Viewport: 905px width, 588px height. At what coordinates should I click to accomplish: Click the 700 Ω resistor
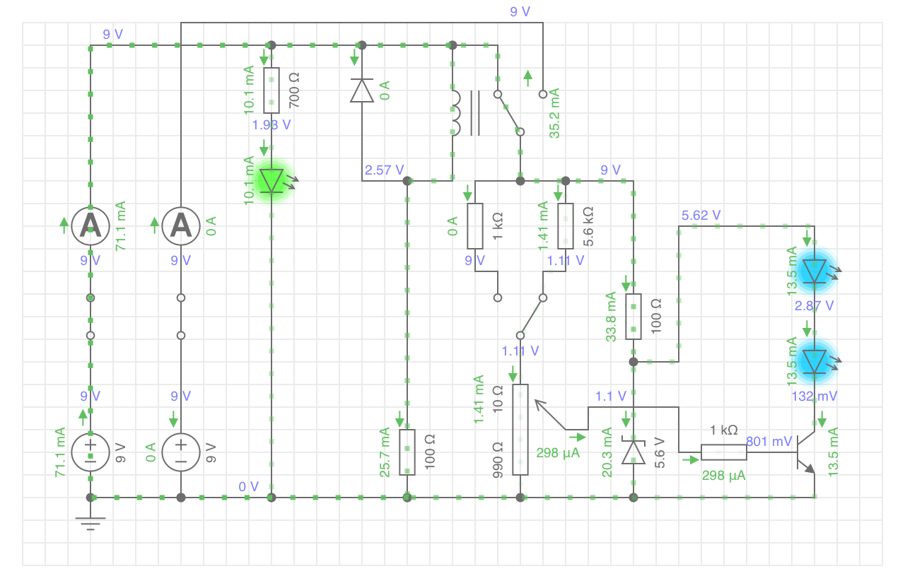pos(271,90)
